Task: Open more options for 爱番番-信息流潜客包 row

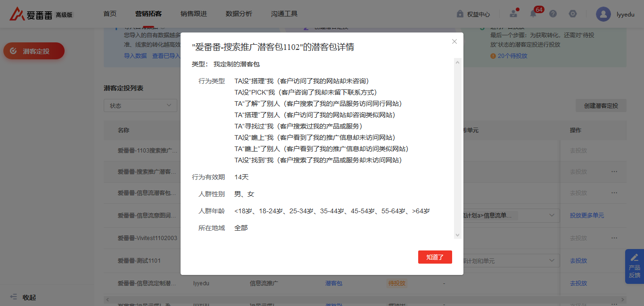Action: (x=614, y=193)
